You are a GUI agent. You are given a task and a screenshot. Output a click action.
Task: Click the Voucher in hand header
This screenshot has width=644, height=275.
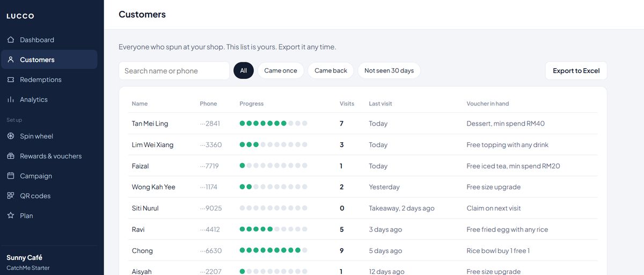click(488, 104)
